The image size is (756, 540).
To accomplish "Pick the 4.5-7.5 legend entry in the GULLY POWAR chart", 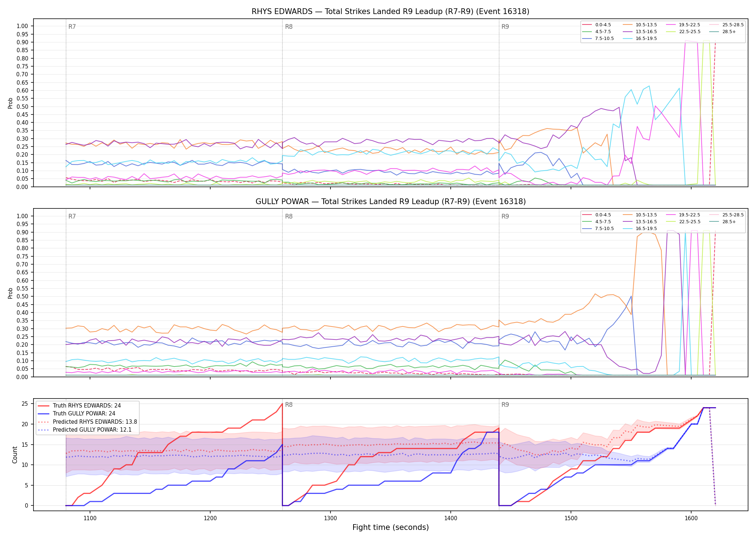I will point(597,222).
